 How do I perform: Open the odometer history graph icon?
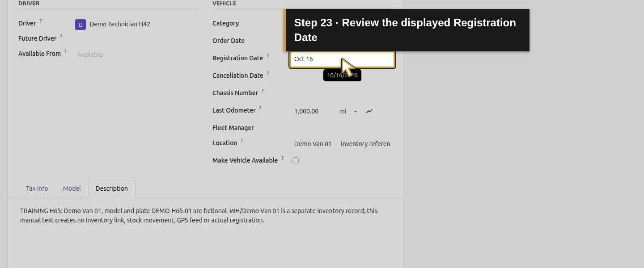pos(369,111)
